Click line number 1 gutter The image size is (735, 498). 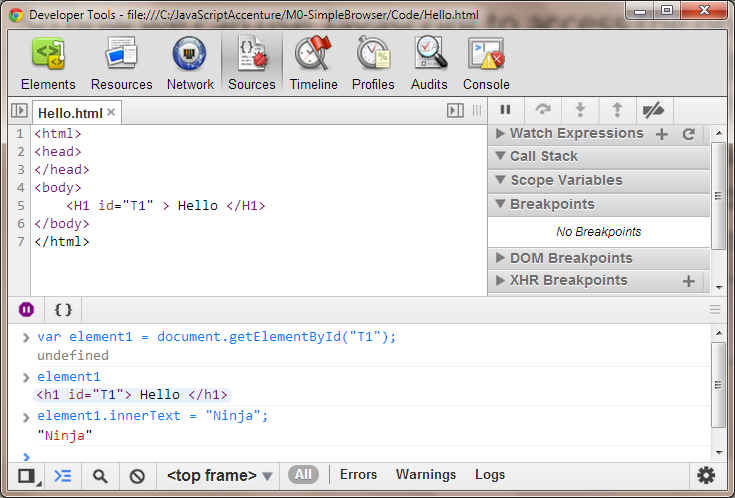[20, 134]
